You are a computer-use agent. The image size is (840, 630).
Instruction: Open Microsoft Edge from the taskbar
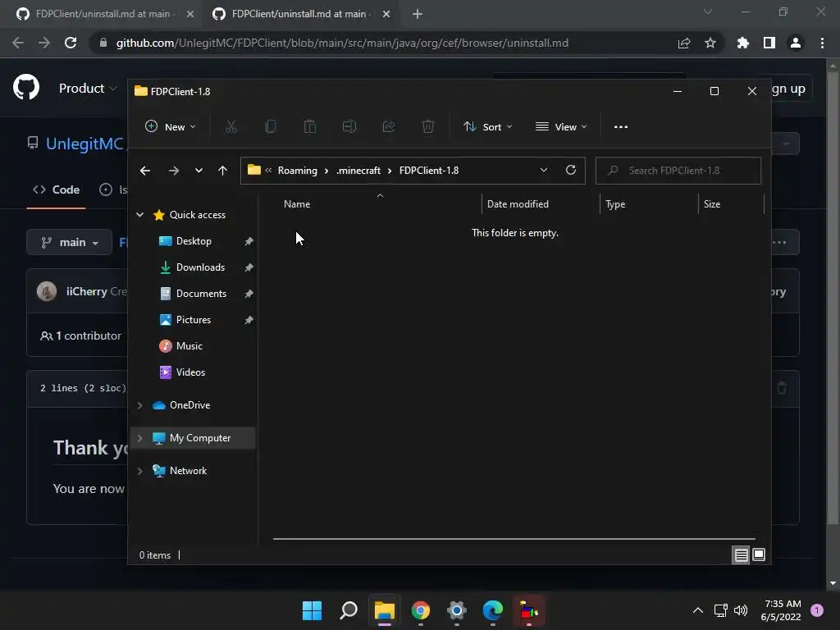coord(492,610)
